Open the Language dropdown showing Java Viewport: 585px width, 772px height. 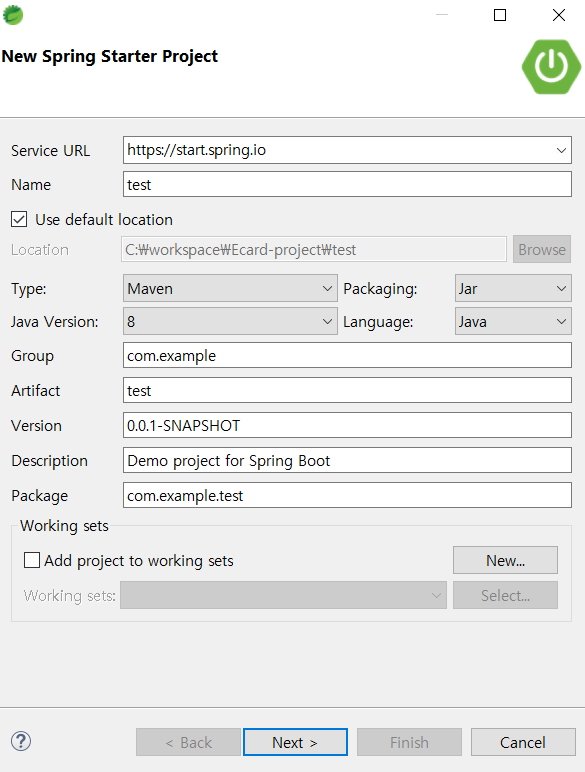click(513, 322)
